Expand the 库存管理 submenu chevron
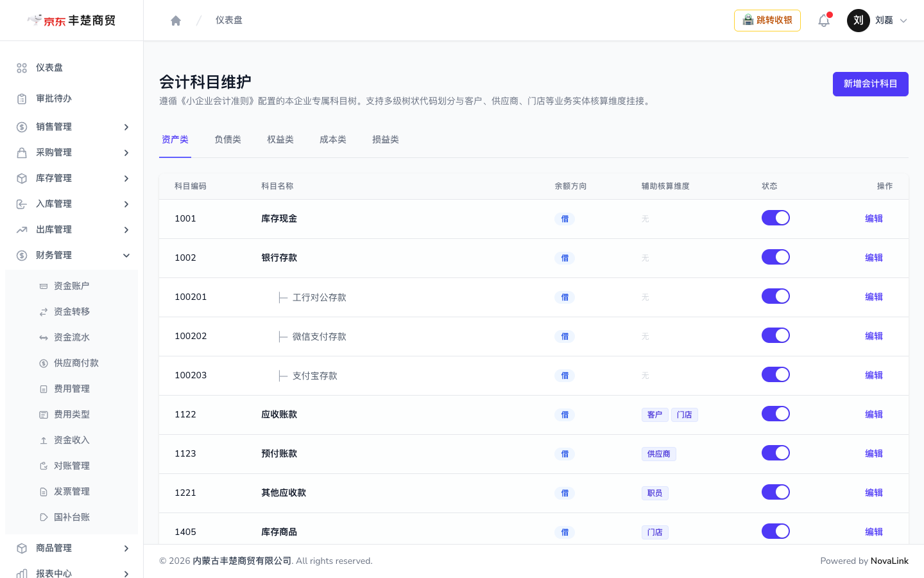924x578 pixels. [x=126, y=179]
